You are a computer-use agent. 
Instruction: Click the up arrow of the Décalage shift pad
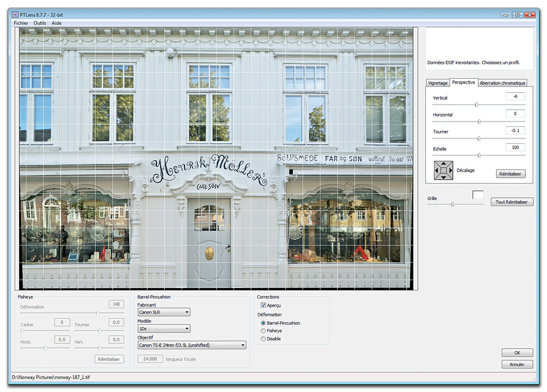(444, 163)
